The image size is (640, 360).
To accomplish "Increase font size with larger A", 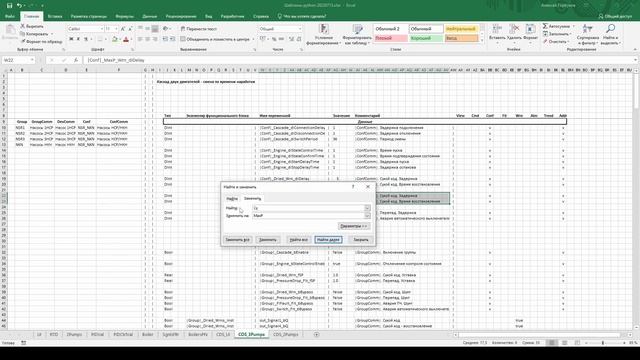I will (123, 29).
